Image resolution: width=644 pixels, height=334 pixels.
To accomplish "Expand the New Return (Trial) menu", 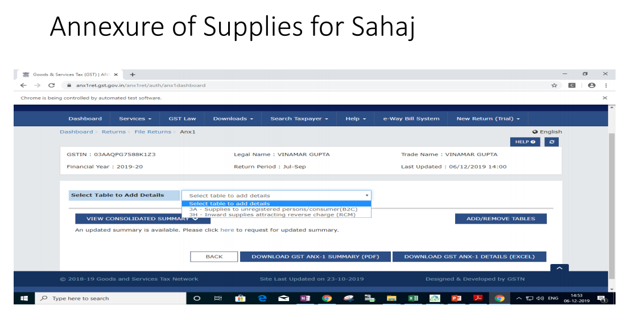I will coord(488,118).
